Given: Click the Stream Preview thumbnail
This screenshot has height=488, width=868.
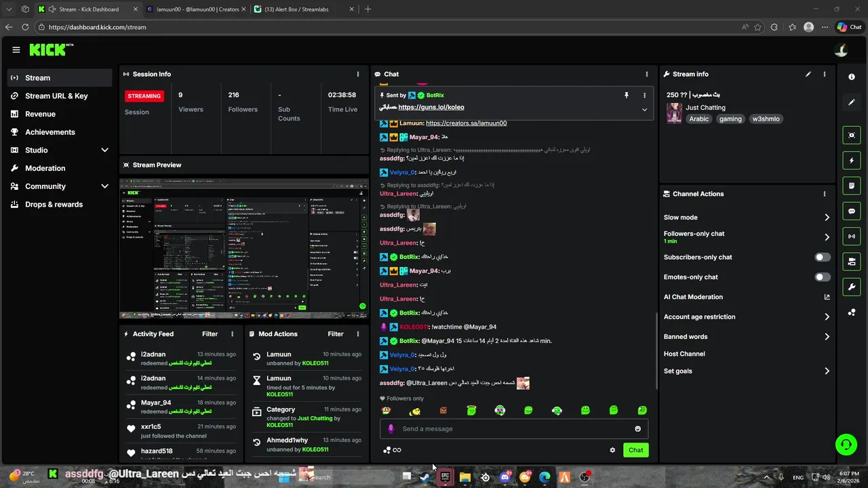Looking at the screenshot, I should click(244, 249).
